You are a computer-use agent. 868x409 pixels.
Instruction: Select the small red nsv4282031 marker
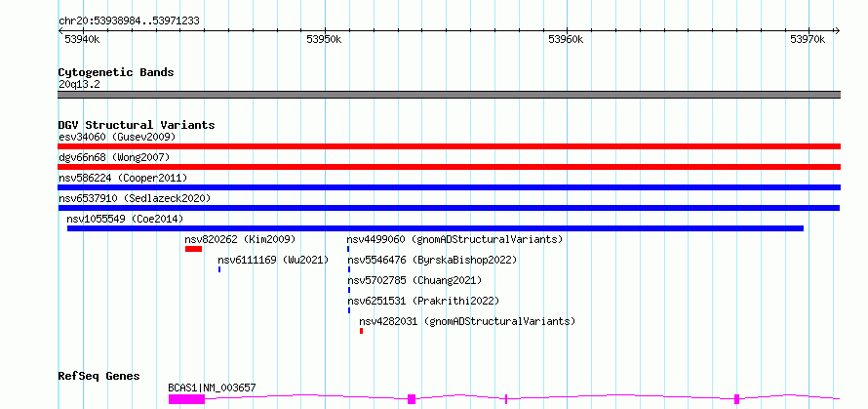click(x=361, y=331)
